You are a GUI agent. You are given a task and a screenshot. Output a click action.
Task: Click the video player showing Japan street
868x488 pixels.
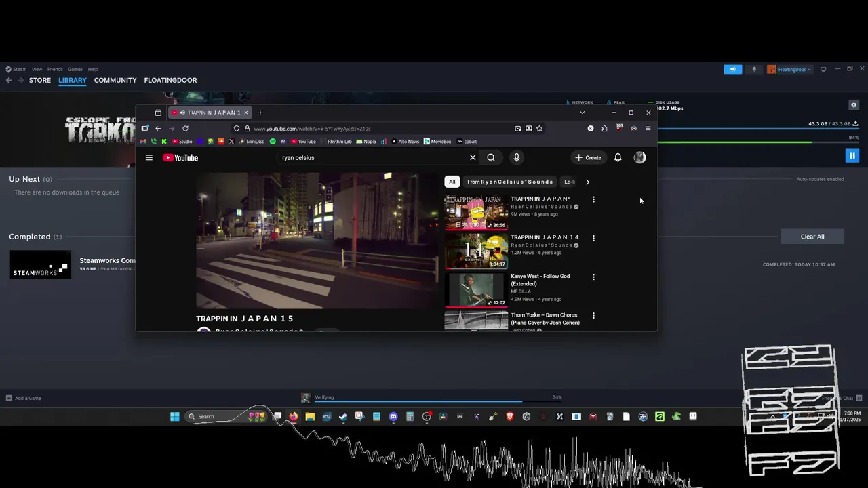pos(317,240)
